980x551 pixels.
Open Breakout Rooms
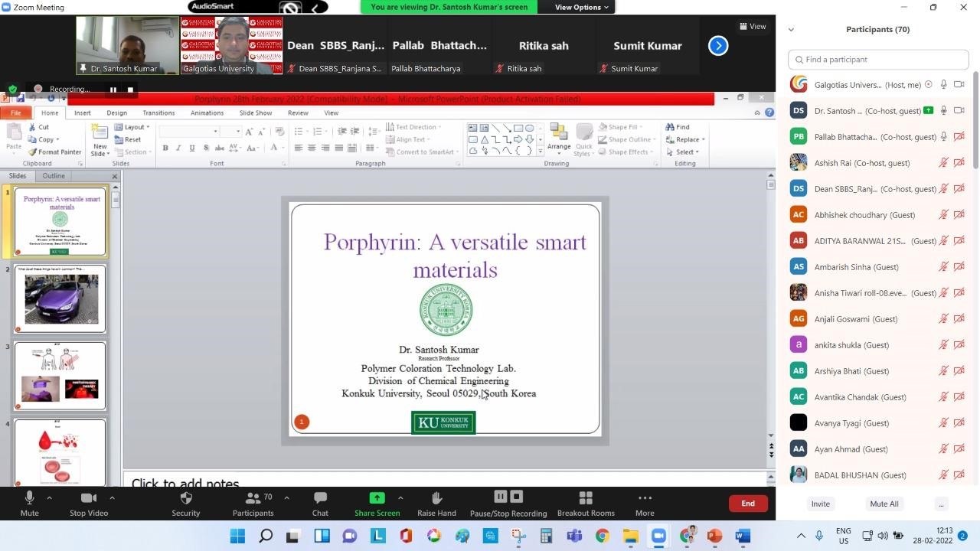click(586, 498)
